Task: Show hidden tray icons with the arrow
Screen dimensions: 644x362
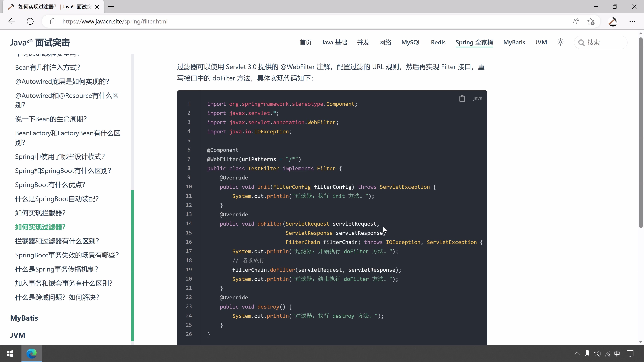Action: coord(577,353)
